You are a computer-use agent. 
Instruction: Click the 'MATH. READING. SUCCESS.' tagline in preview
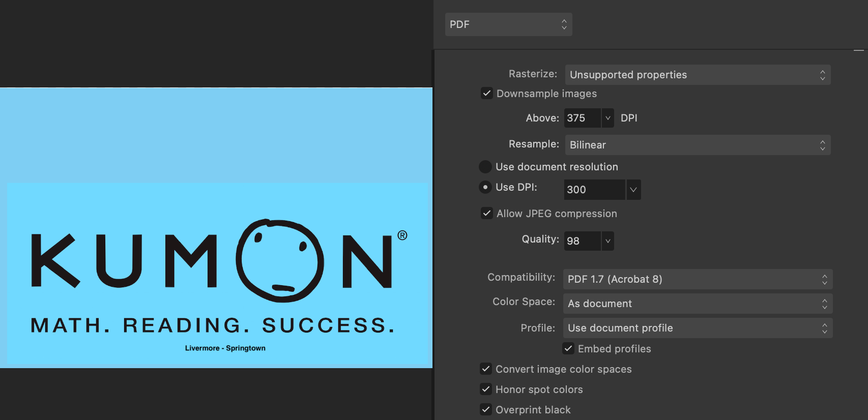(x=213, y=325)
